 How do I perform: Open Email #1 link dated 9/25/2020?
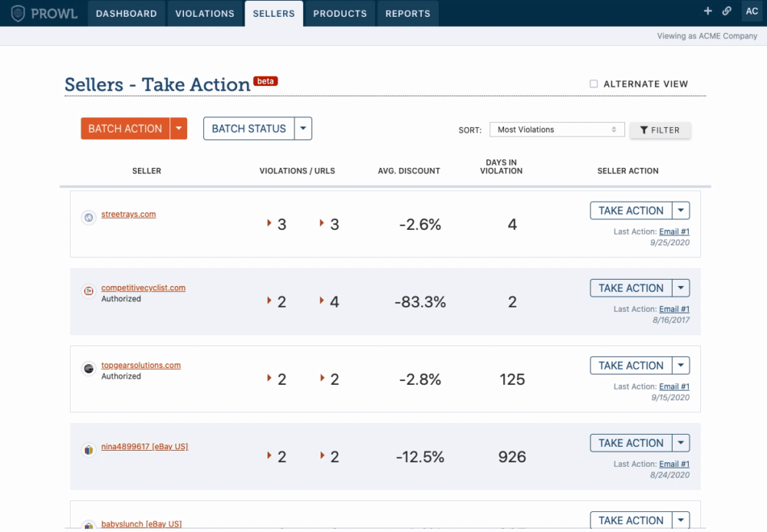pyautogui.click(x=674, y=232)
